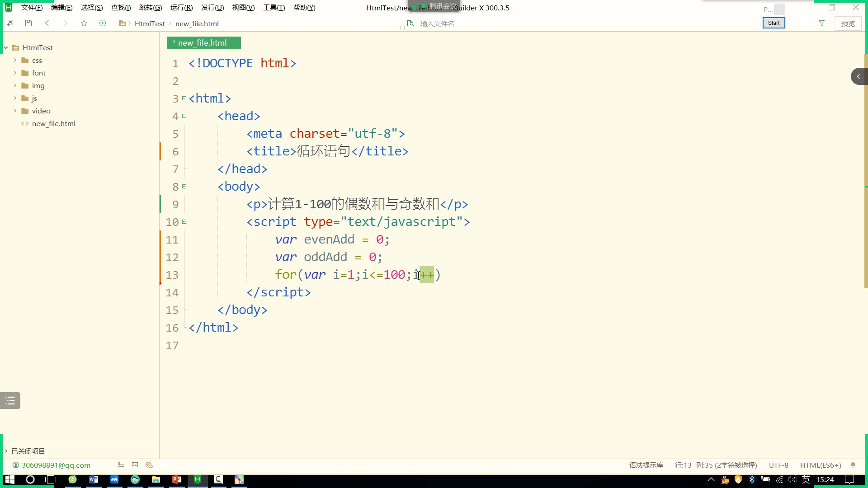The width and height of the screenshot is (868, 488).
Task: Click the 306098891@qq.com account link
Action: click(56, 465)
